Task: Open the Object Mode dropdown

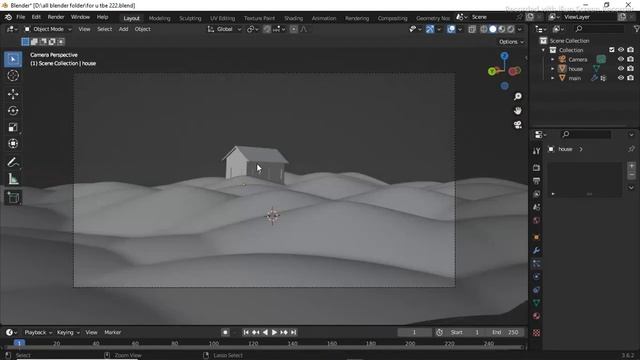Action: (x=47, y=29)
